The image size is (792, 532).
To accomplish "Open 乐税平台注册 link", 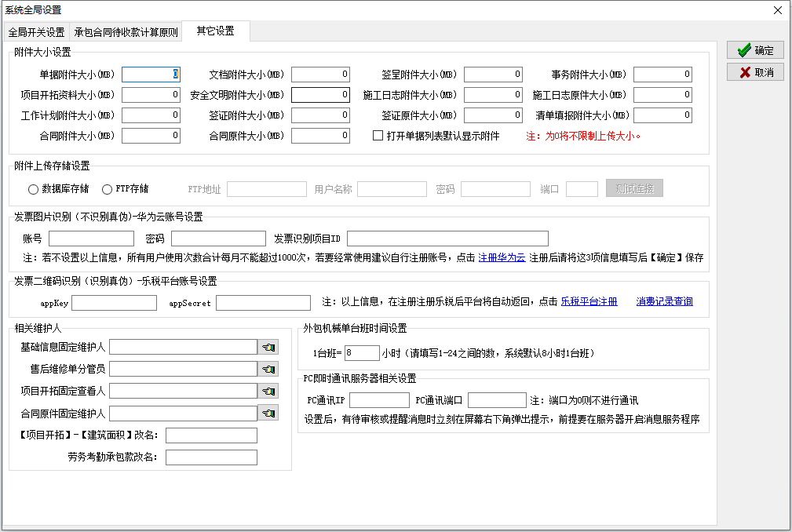I will pyautogui.click(x=589, y=301).
